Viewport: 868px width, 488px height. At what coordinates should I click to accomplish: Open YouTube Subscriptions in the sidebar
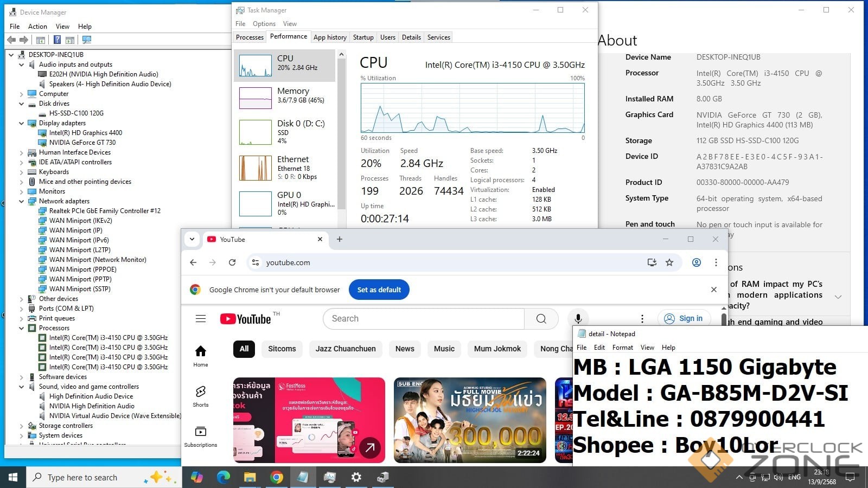pyautogui.click(x=201, y=436)
